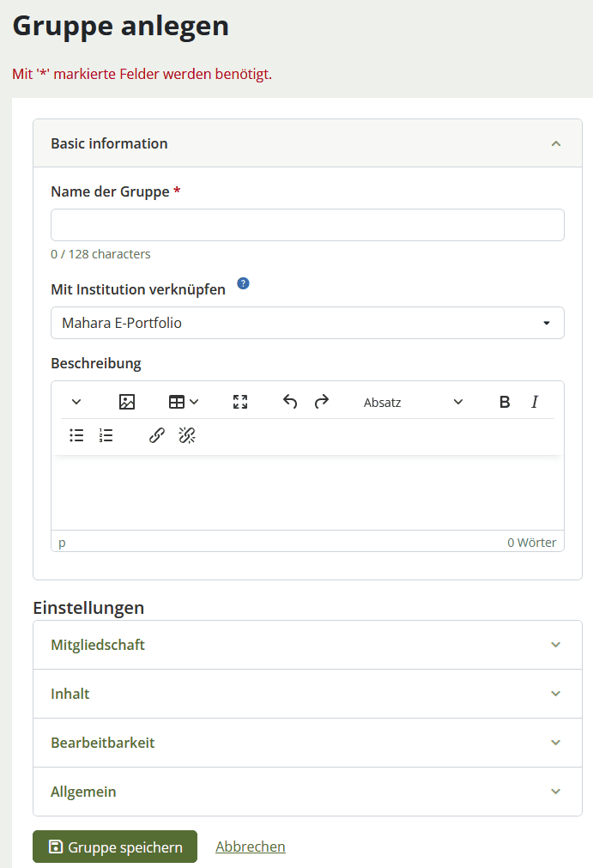Viewport: 593px width, 868px height.
Task: Undo the last edit
Action: [x=290, y=402]
